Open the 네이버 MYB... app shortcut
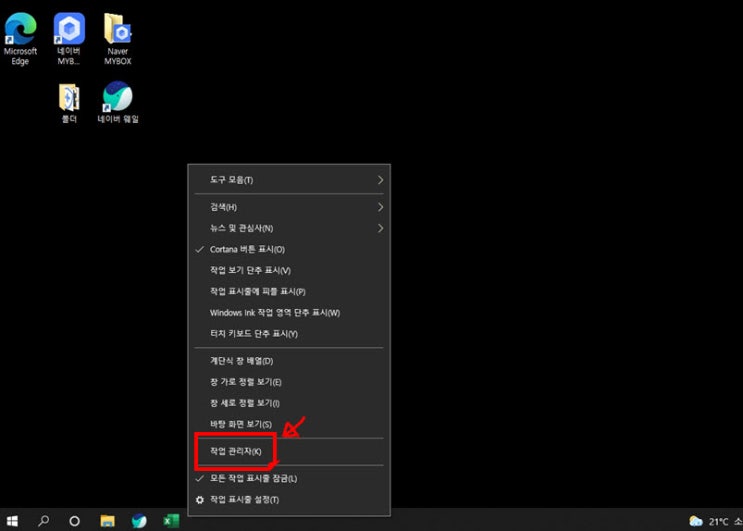Image resolution: width=743 pixels, height=531 pixels. (x=69, y=39)
